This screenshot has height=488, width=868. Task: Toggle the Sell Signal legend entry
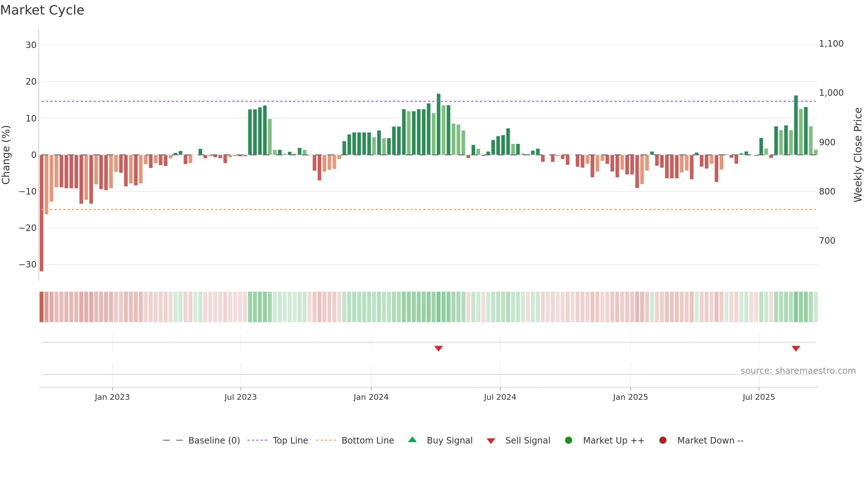coord(518,440)
